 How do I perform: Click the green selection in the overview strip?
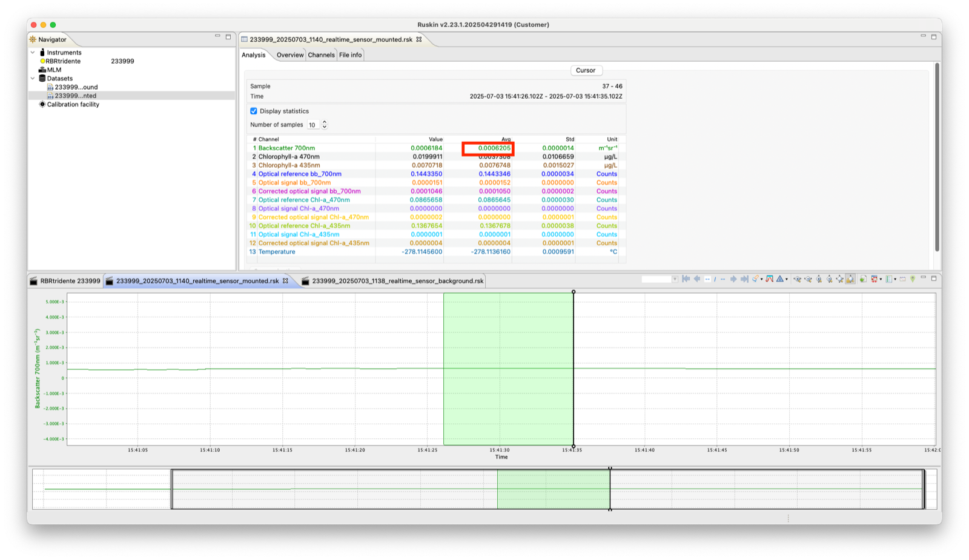point(553,489)
